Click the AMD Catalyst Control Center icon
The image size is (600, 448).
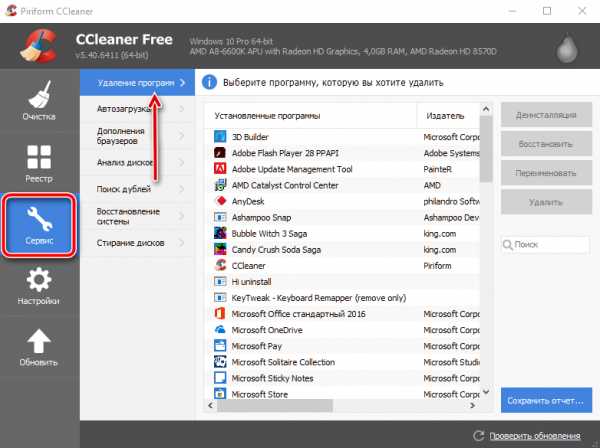pyautogui.click(x=220, y=185)
